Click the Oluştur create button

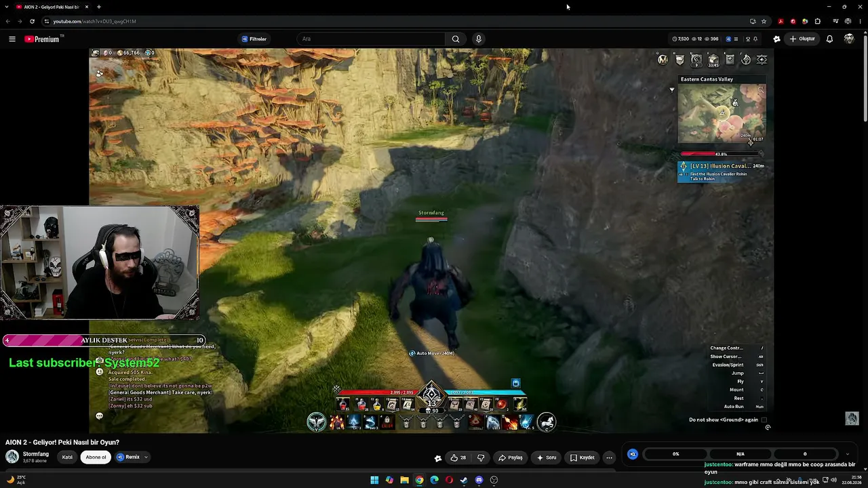802,39
